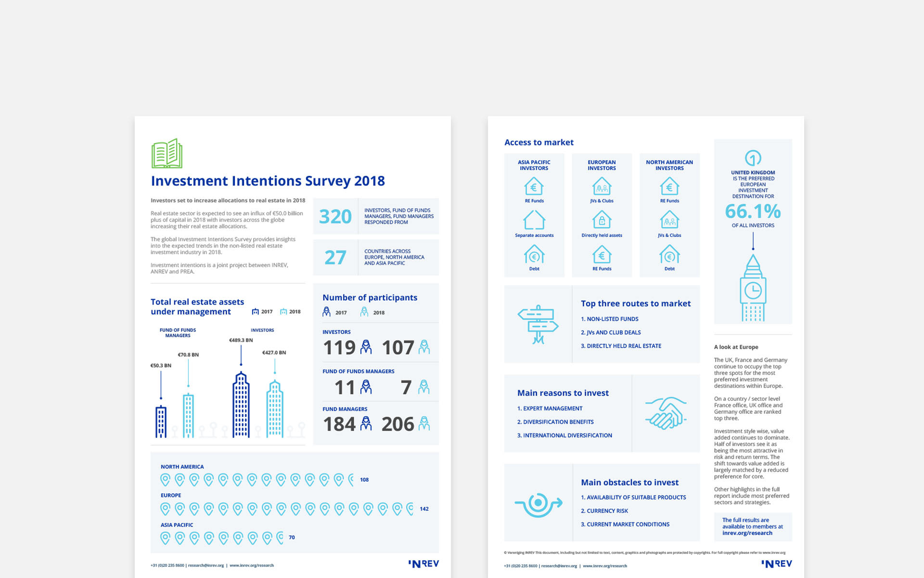This screenshot has height=578, width=924.
Task: Click the obstacle arrow circle icon
Action: pos(539,504)
